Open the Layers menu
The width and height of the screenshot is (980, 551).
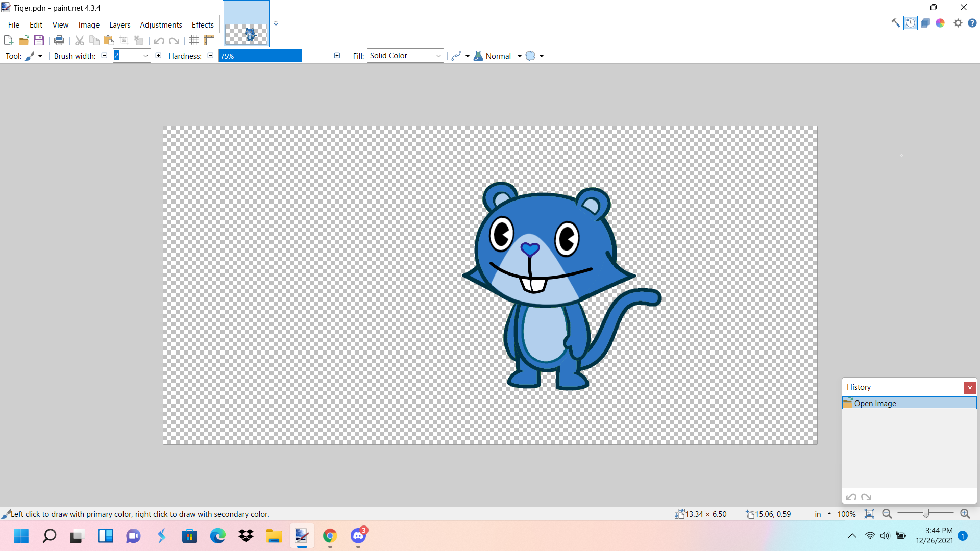(120, 24)
